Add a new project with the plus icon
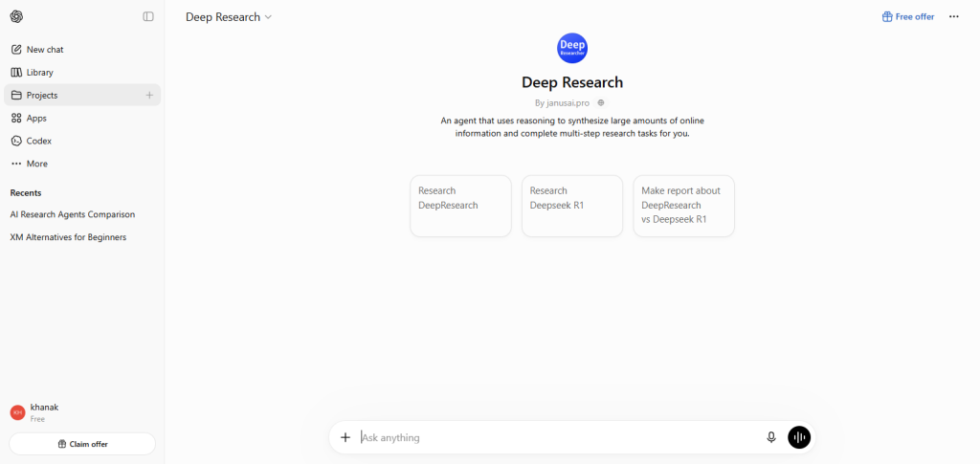 (149, 95)
